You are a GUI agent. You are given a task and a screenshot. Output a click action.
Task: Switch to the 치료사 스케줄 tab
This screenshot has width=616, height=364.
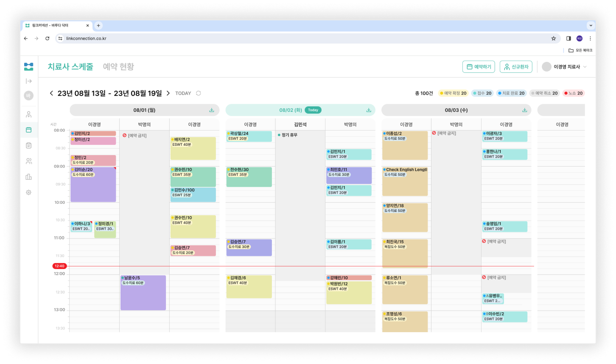(x=70, y=67)
